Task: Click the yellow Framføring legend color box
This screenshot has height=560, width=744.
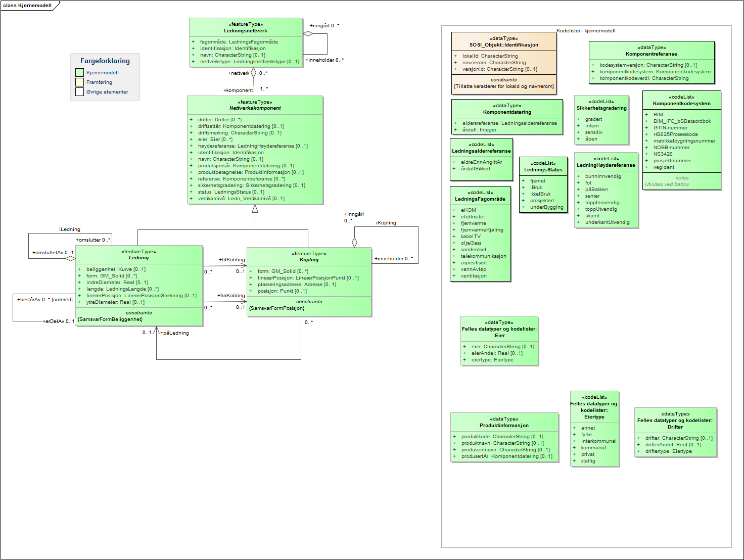Action: click(79, 82)
